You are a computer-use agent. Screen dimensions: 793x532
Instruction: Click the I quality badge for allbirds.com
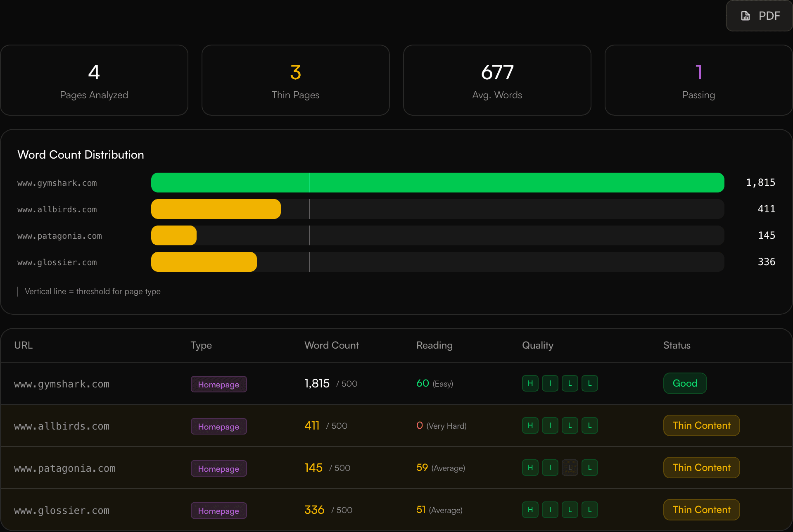click(x=550, y=425)
